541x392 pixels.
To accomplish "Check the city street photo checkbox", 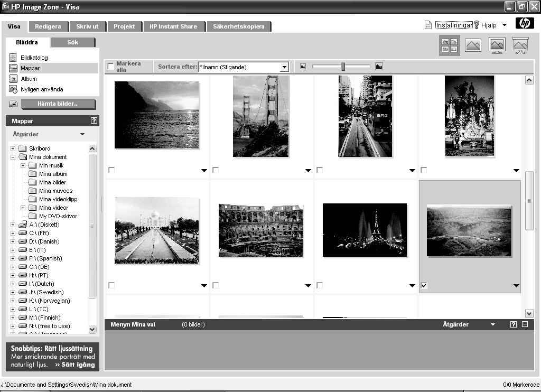I will tap(320, 170).
